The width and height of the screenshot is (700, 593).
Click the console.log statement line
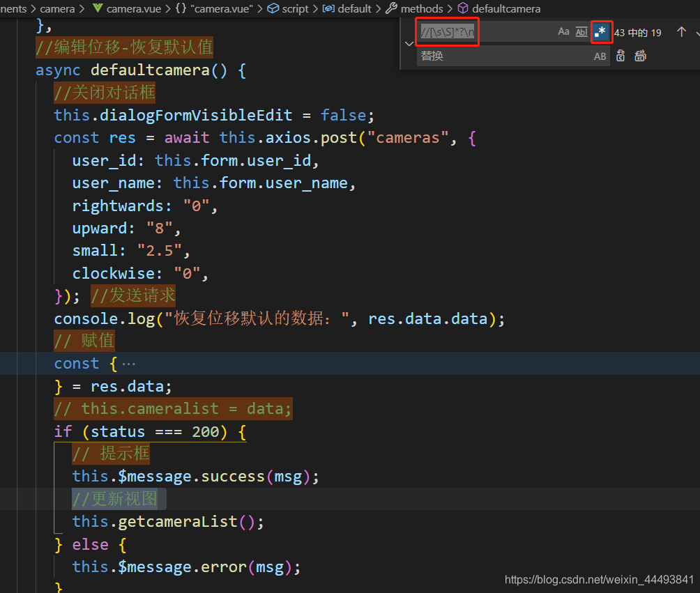pyautogui.click(x=280, y=318)
